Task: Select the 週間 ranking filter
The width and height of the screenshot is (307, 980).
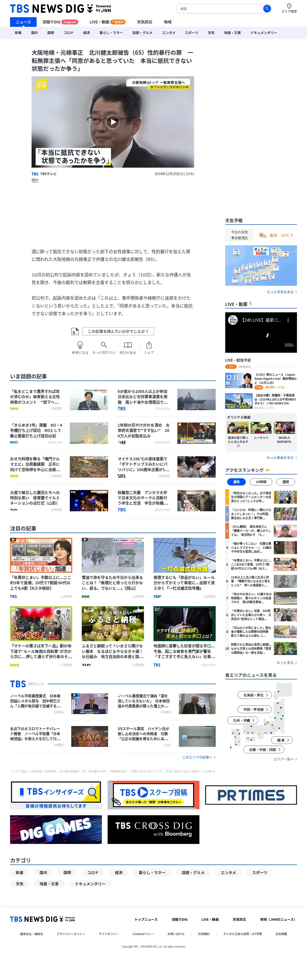Action: (285, 482)
